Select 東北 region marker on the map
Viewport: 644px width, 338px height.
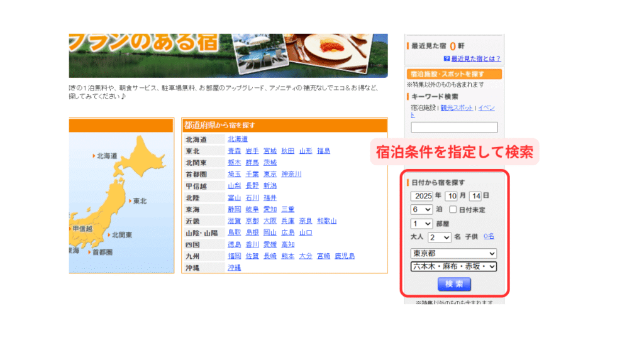[x=138, y=201]
